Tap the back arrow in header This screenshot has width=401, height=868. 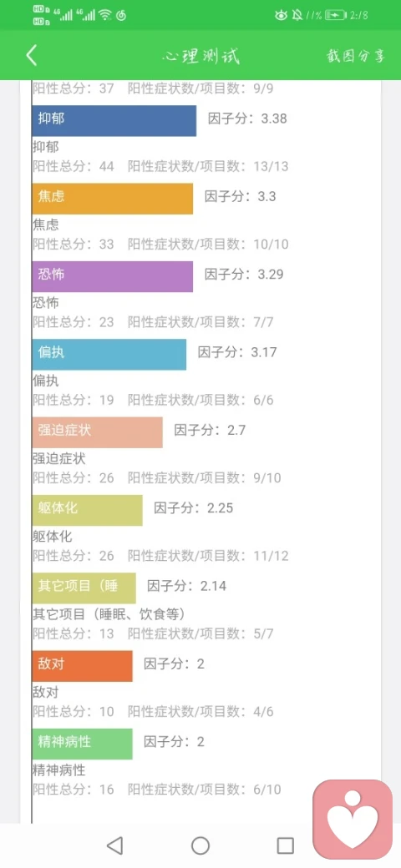pyautogui.click(x=32, y=56)
